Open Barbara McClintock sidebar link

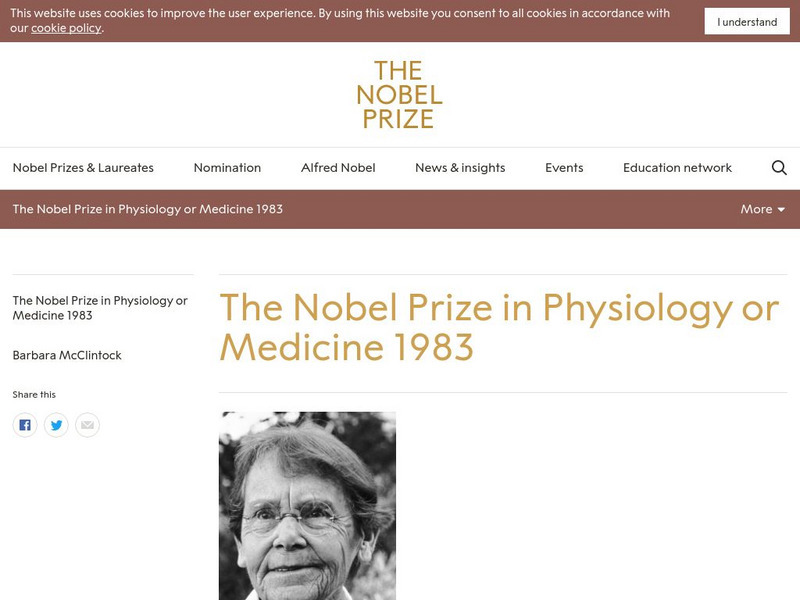point(67,355)
